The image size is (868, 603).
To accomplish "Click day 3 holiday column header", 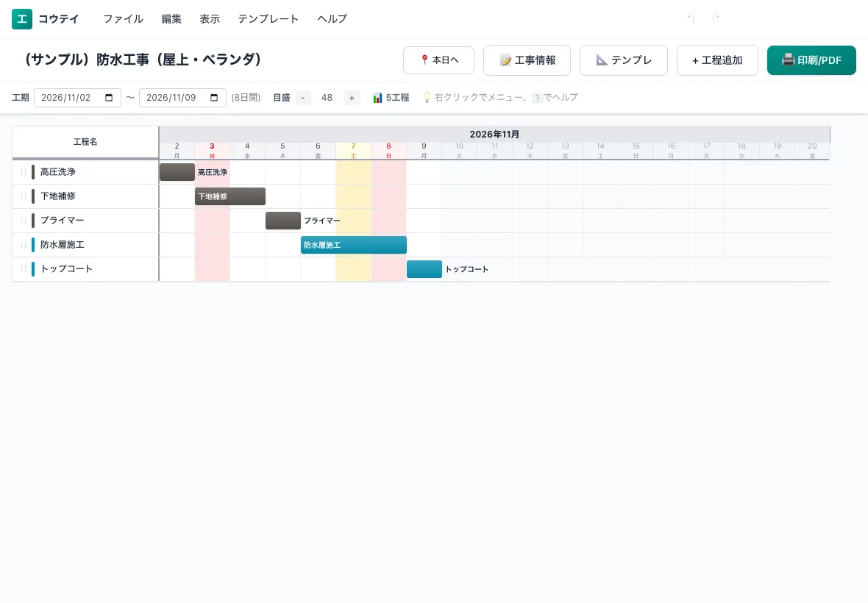I will click(x=212, y=151).
